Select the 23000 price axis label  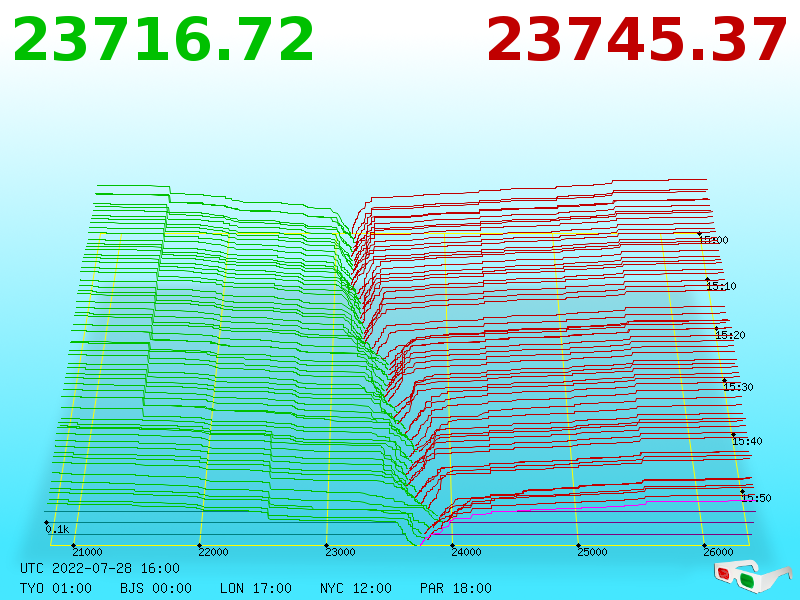[x=340, y=552]
